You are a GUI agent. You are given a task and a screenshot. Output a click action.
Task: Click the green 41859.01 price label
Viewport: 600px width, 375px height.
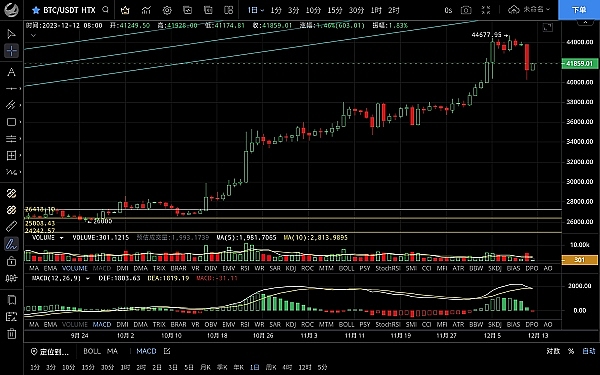point(579,64)
